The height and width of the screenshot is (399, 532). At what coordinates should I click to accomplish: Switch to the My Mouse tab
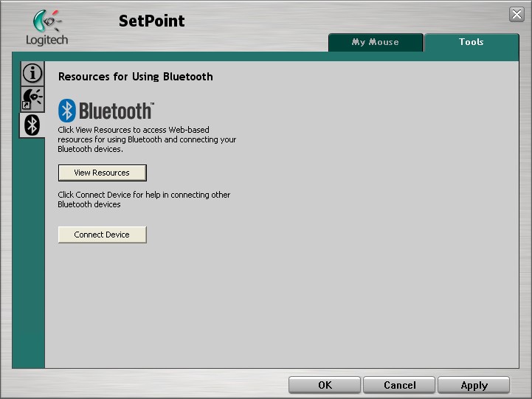tap(376, 42)
